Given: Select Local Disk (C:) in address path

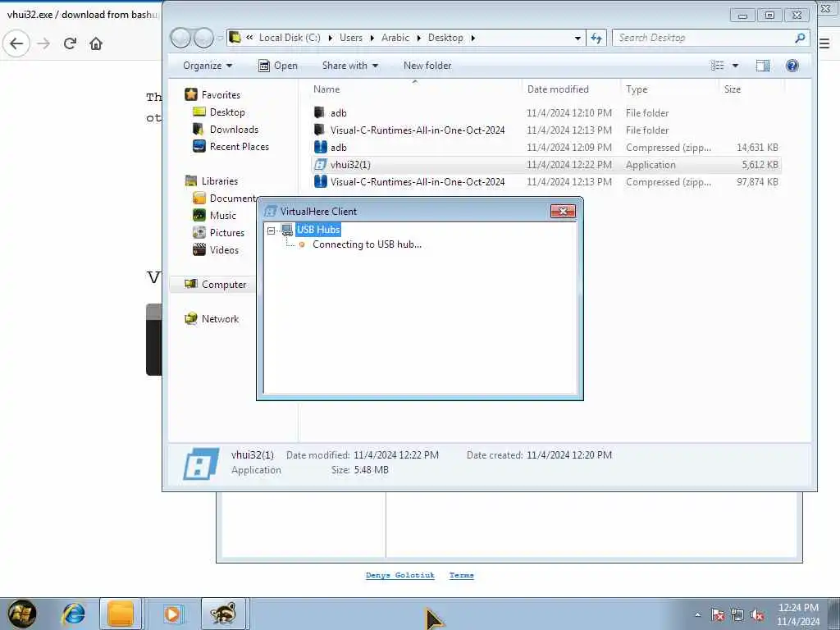Looking at the screenshot, I should (290, 38).
